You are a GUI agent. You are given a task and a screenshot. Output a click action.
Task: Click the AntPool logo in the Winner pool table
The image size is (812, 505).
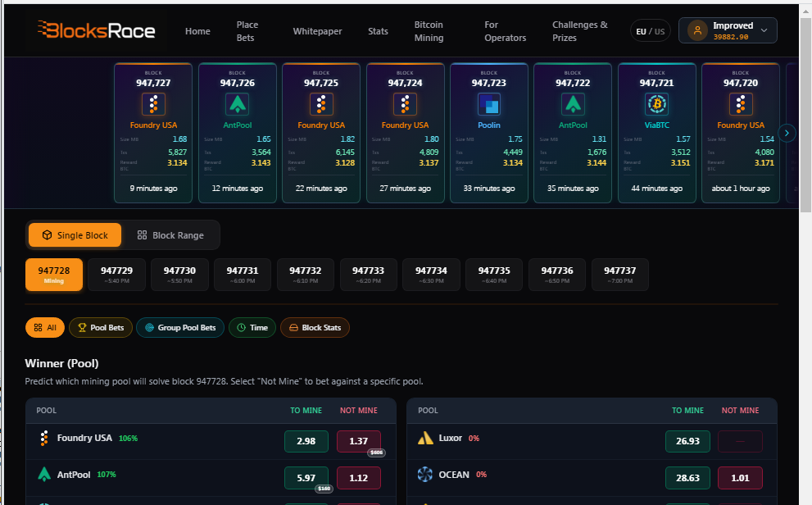pos(44,475)
